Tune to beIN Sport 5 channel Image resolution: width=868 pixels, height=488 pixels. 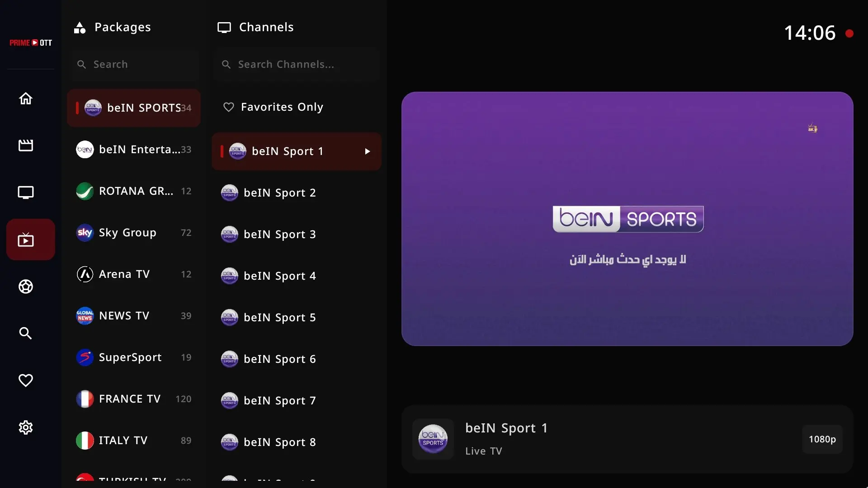[x=297, y=318]
